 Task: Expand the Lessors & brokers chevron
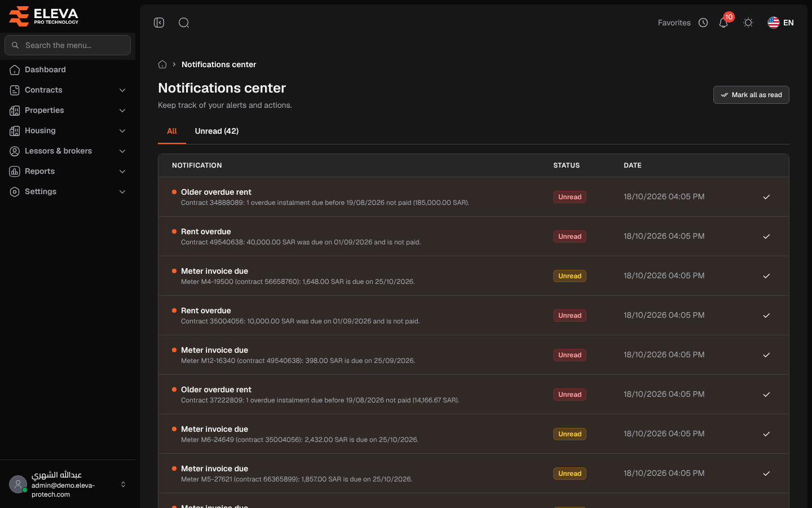[x=122, y=151]
